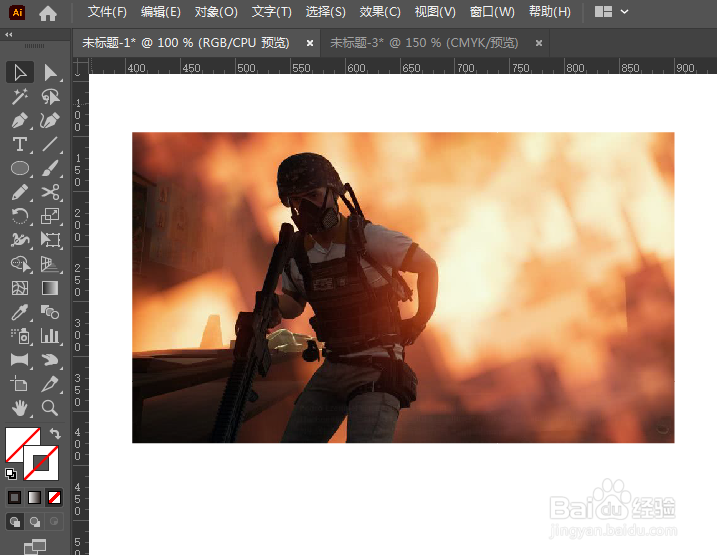717x555 pixels.
Task: Open the 编辑(E) menu
Action: pyautogui.click(x=161, y=12)
